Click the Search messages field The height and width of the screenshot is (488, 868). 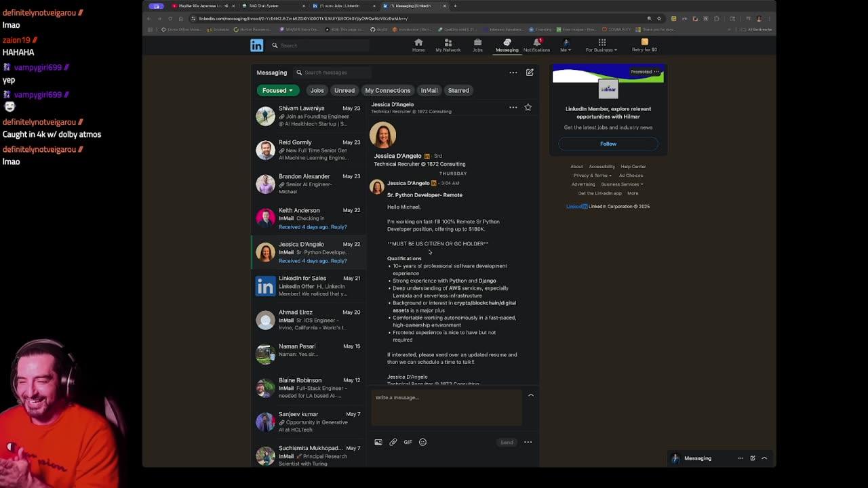pyautogui.click(x=332, y=73)
